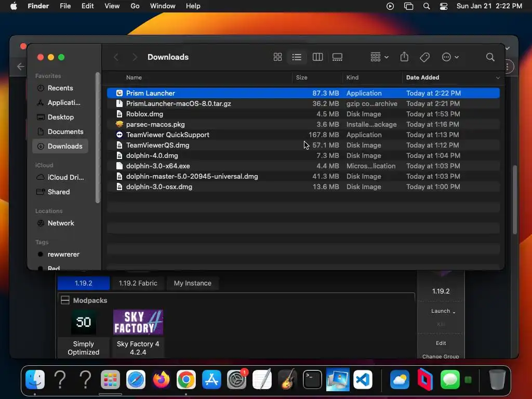This screenshot has width=532, height=399.
Task: Select dolphin-master-5.0-20945-universal.dmg file
Action: (x=303, y=177)
